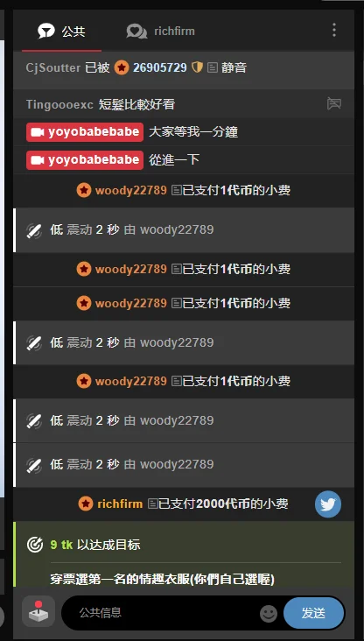Click the target goal icon beside 9 tk
This screenshot has width=364, height=641.
(35, 545)
